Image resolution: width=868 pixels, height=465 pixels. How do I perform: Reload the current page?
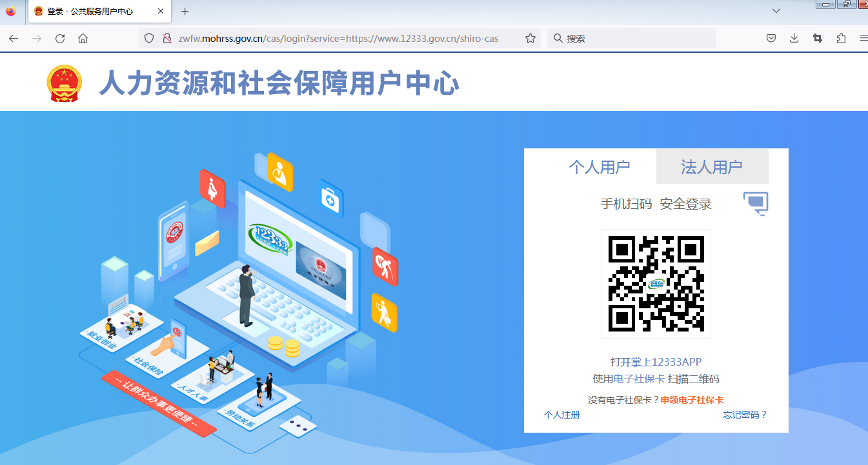point(60,39)
